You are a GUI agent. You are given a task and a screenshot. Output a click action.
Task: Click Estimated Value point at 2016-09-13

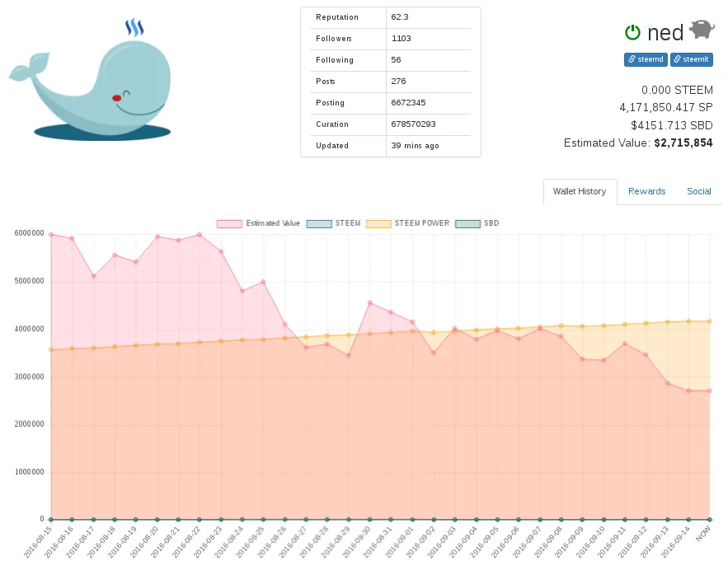point(667,383)
